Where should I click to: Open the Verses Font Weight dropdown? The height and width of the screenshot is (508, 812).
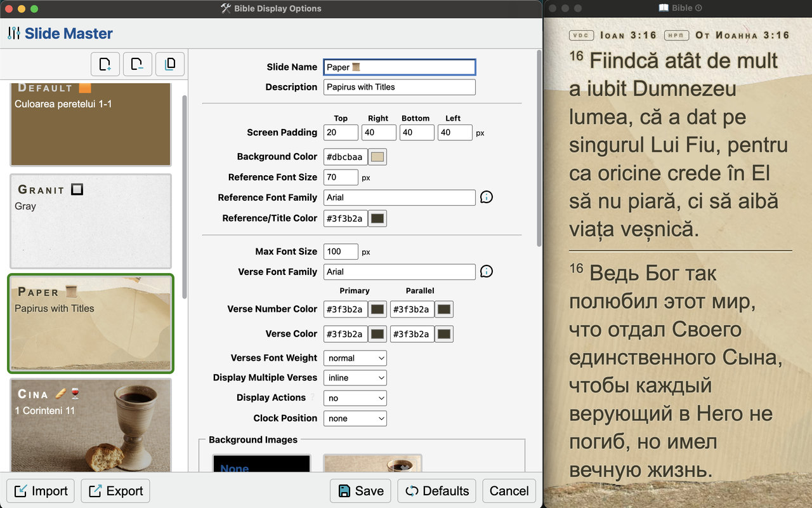(x=355, y=358)
